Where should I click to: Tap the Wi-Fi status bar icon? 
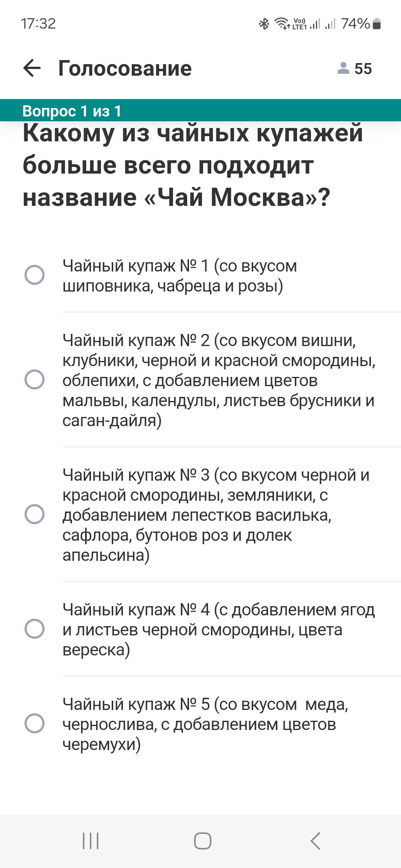282,24
